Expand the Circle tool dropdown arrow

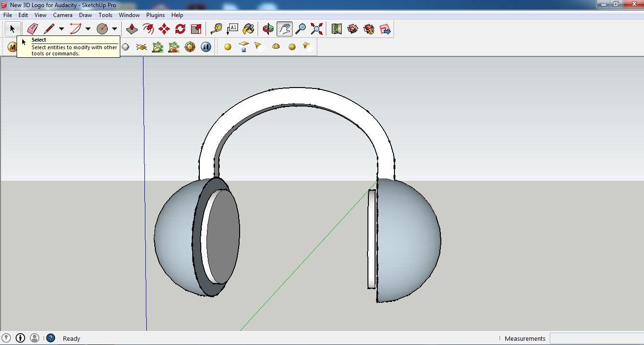point(115,29)
